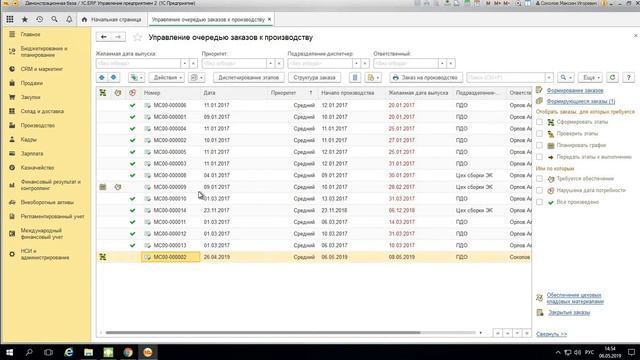
Task: Open Windows Start menu
Action: point(9,352)
